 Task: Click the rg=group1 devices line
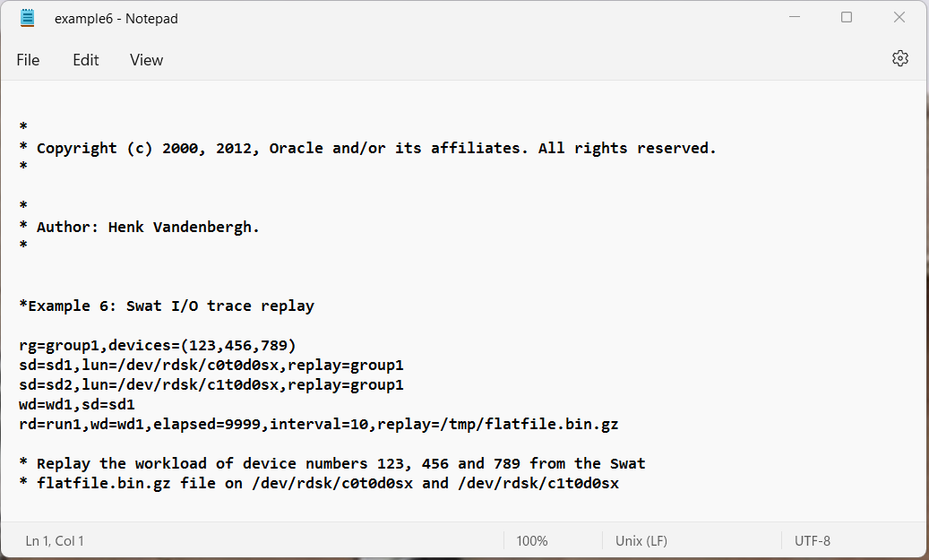(157, 346)
